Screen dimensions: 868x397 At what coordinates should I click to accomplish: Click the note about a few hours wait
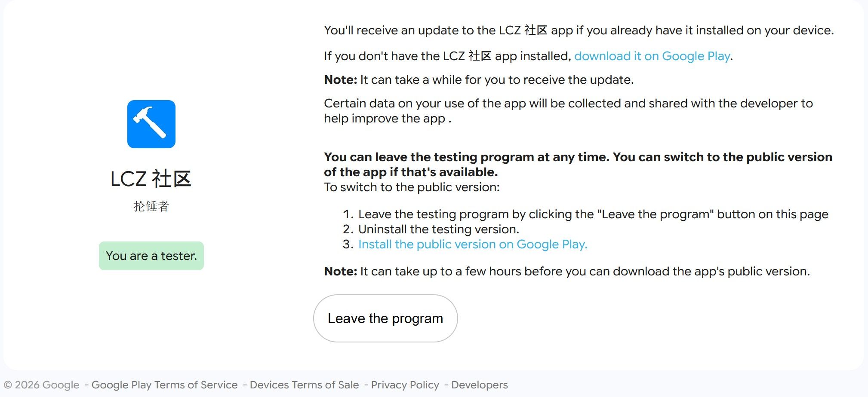pos(567,271)
